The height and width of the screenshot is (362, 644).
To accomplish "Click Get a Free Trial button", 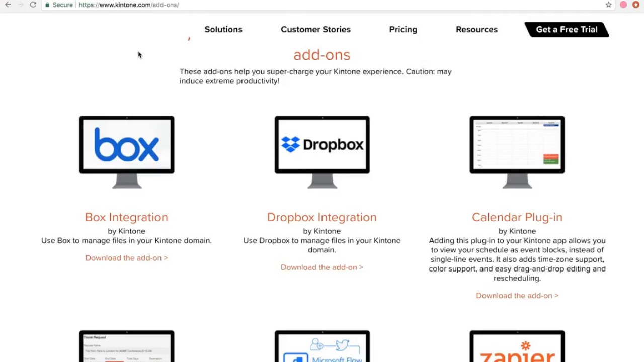I will tap(567, 29).
